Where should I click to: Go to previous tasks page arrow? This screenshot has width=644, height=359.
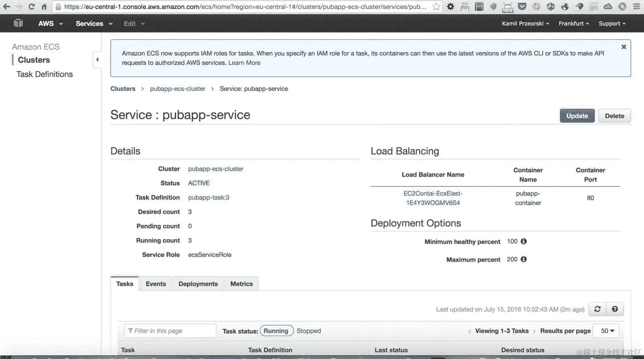[x=469, y=331]
